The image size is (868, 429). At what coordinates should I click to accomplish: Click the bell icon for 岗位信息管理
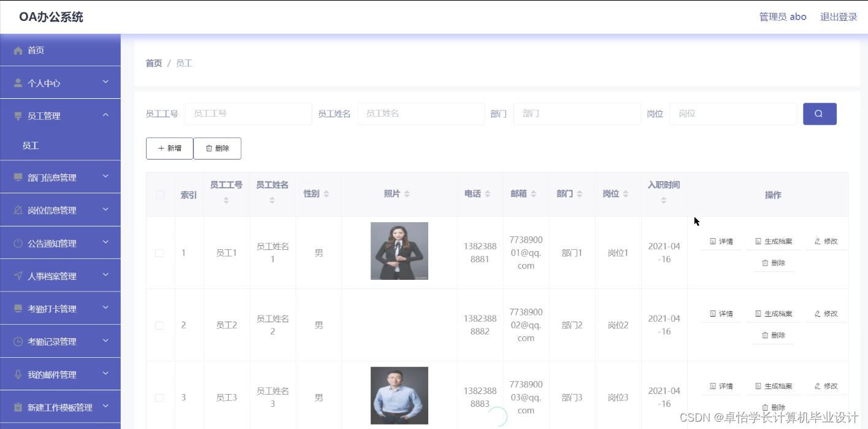18,209
